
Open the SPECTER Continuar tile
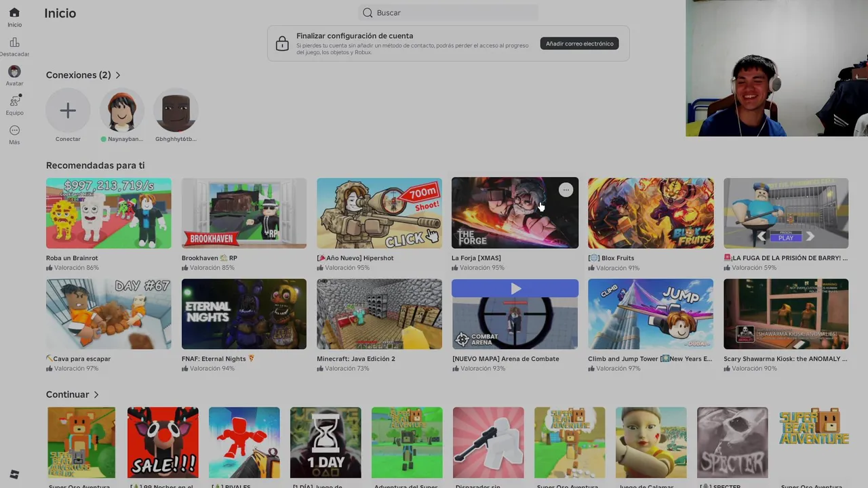(732, 443)
